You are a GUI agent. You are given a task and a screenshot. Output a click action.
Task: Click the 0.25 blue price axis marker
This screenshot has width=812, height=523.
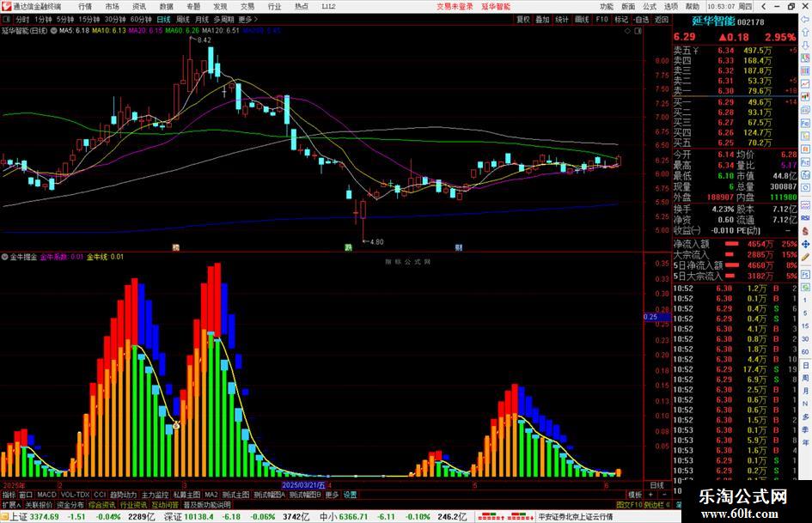656,316
